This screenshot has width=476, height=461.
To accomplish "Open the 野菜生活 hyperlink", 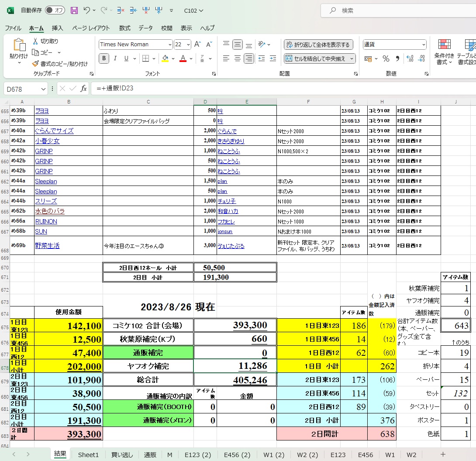I will 47,245.
